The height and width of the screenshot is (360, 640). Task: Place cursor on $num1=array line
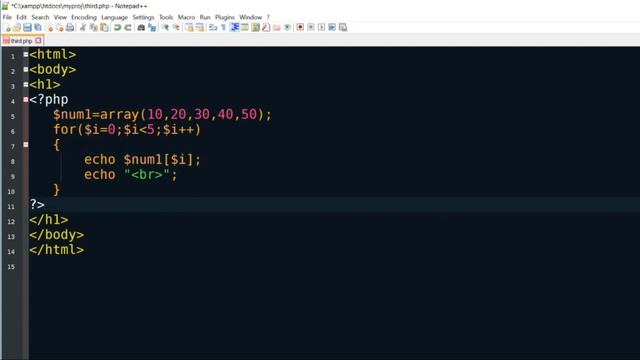point(162,115)
